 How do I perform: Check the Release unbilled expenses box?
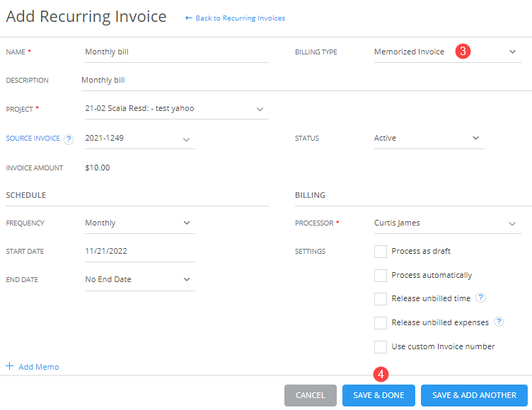381,323
